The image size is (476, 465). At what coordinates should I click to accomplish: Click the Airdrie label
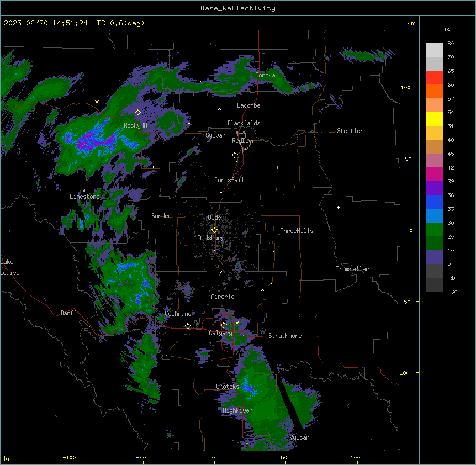[x=223, y=297]
